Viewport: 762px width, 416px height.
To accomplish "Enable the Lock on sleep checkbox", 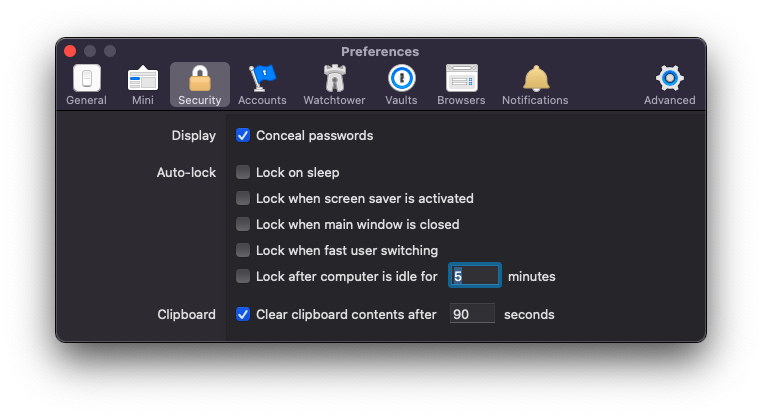I will click(243, 172).
